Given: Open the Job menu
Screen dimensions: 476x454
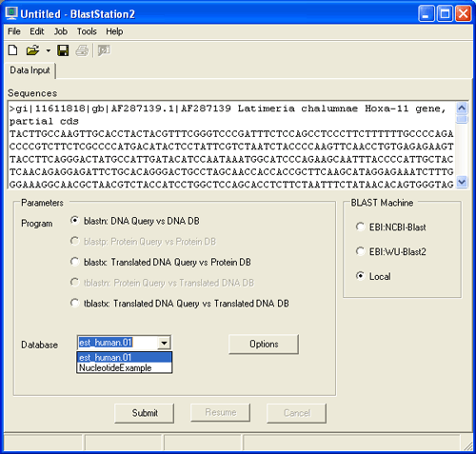Looking at the screenshot, I should [x=60, y=31].
